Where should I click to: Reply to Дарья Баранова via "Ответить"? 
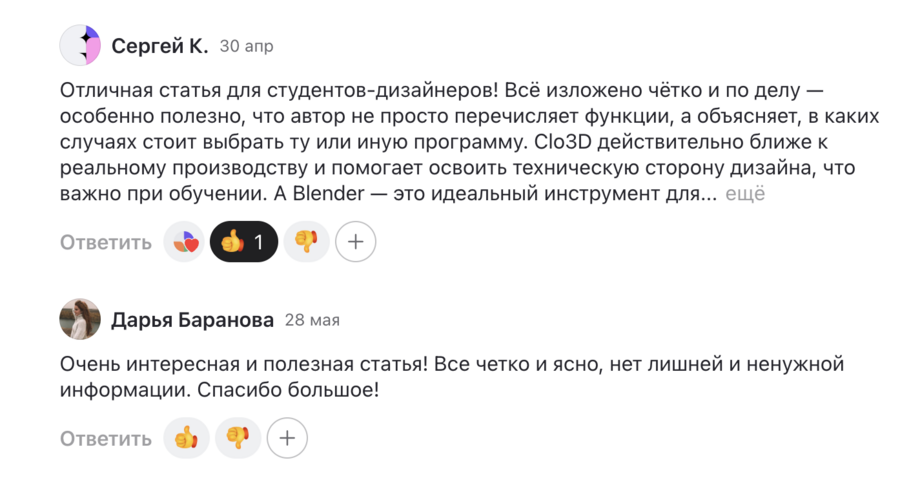(x=106, y=438)
